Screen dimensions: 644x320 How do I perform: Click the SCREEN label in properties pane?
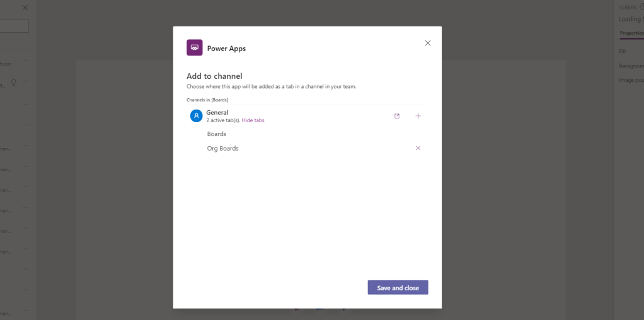click(x=628, y=7)
